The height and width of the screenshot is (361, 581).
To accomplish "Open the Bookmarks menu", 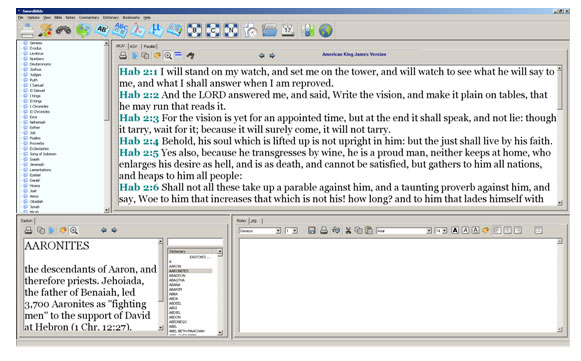I will (131, 17).
